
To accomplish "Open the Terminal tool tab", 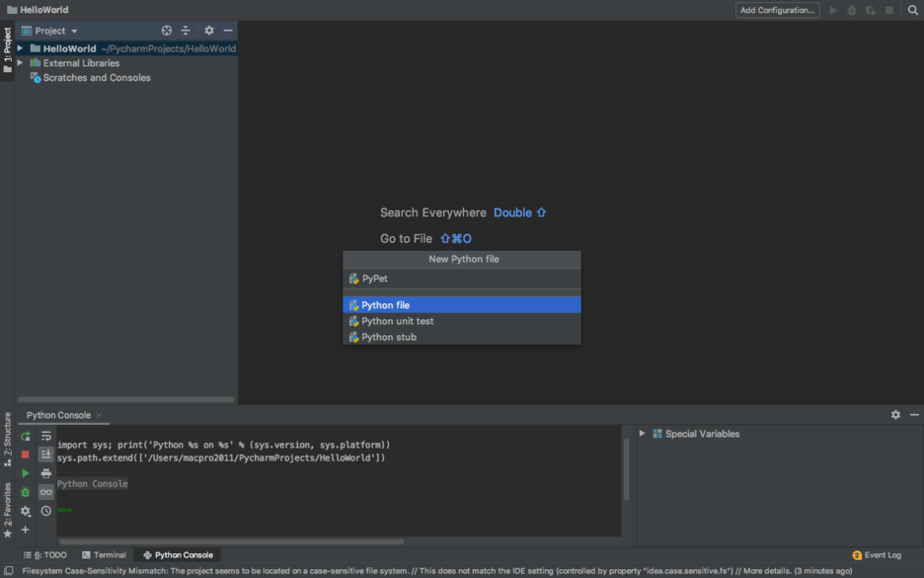I will tap(105, 555).
